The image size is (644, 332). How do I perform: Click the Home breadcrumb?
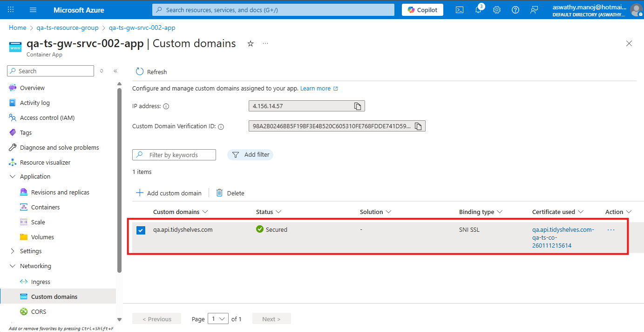[x=18, y=28]
